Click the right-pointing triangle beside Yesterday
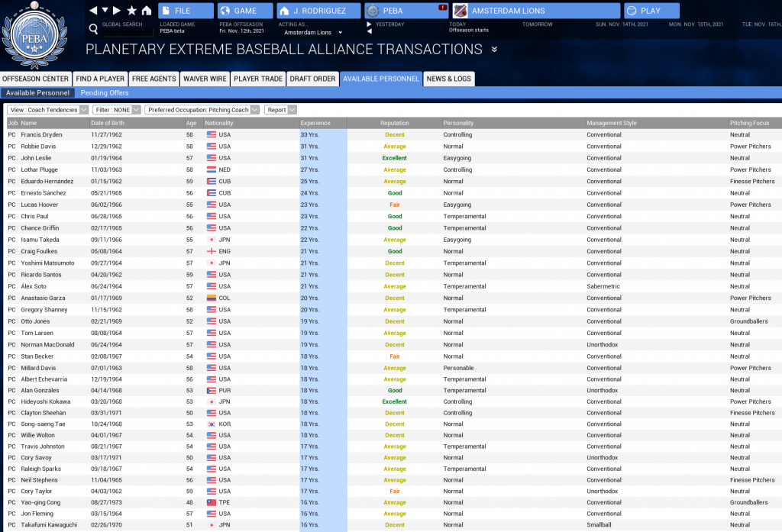 369,24
